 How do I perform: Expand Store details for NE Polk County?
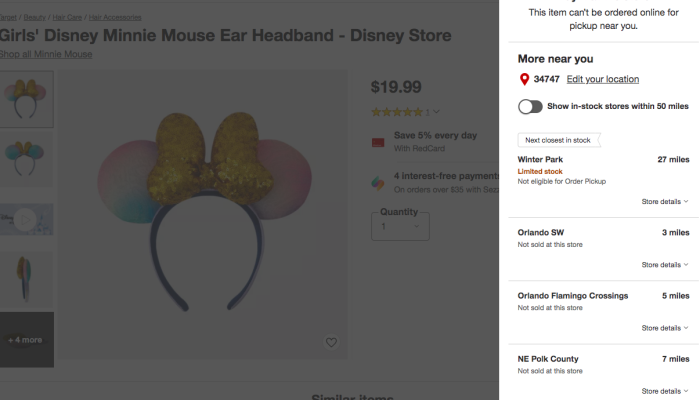click(664, 391)
